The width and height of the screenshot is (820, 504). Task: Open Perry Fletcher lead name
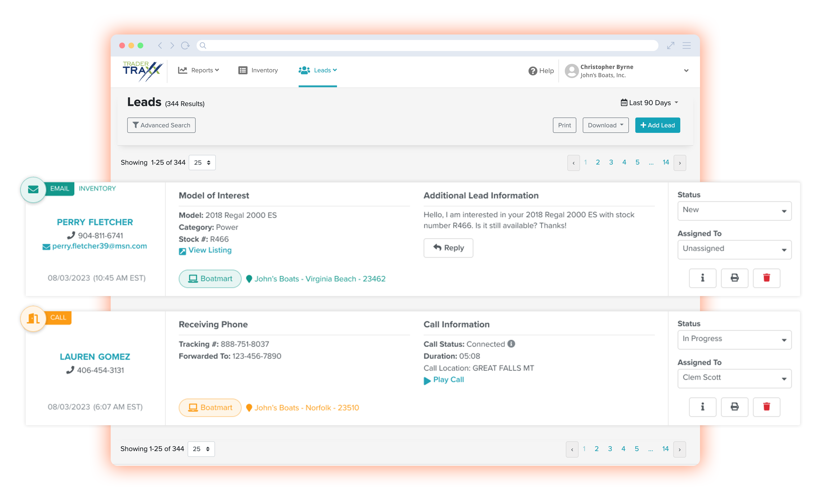tap(95, 222)
